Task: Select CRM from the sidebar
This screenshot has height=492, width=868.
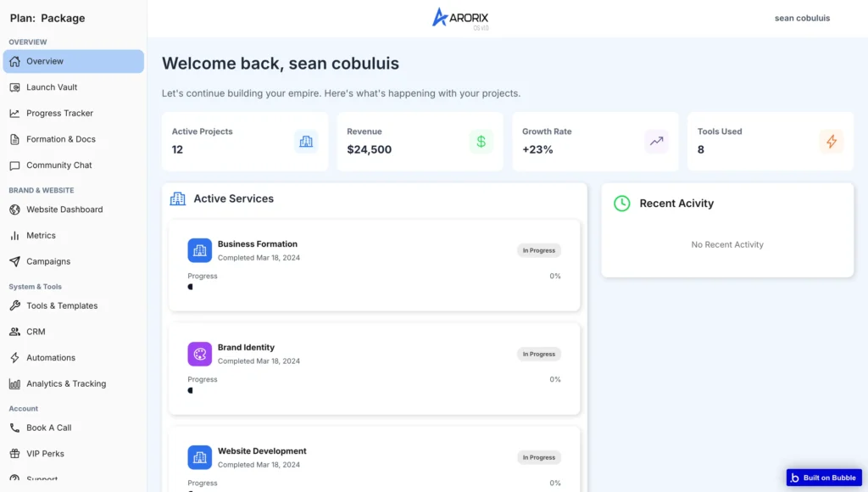Action: click(74, 332)
